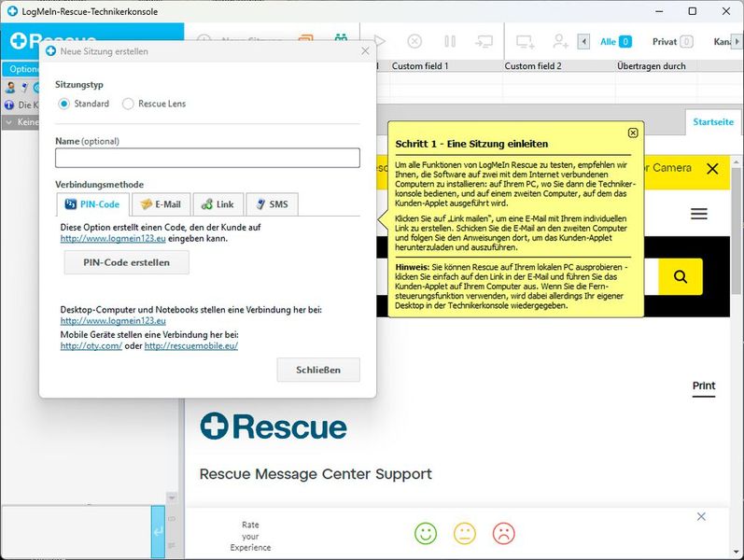Select the Standard session type
Image resolution: width=744 pixels, height=560 pixels.
[x=63, y=104]
